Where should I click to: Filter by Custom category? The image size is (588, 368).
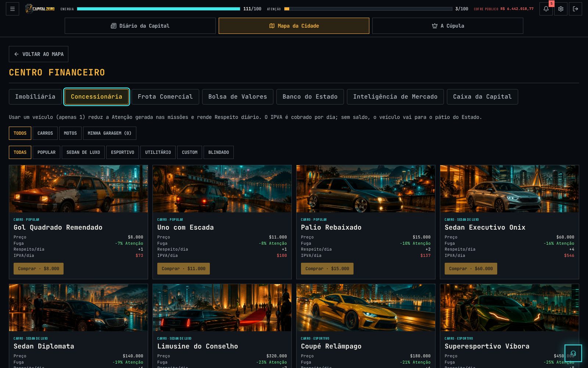tap(190, 152)
